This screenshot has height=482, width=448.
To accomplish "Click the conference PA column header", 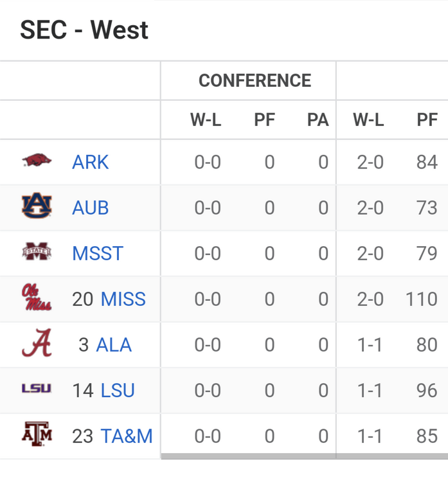I will pyautogui.click(x=318, y=120).
